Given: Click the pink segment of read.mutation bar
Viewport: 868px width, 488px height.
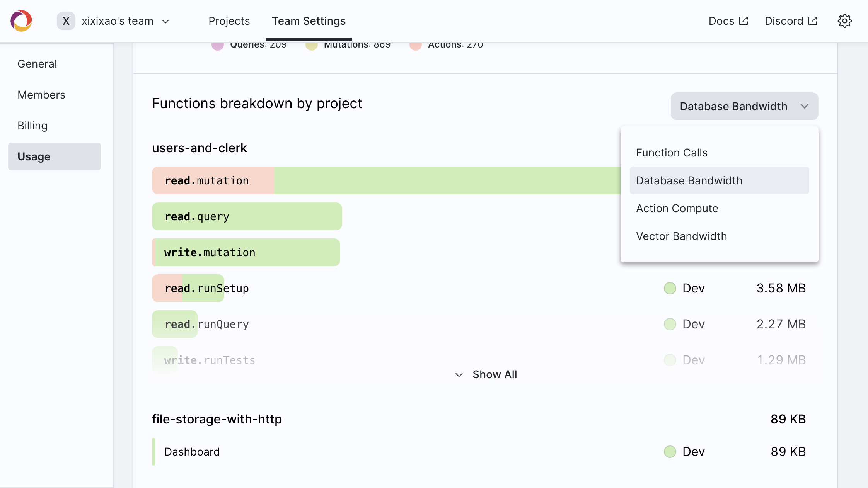Looking at the screenshot, I should click(x=213, y=180).
